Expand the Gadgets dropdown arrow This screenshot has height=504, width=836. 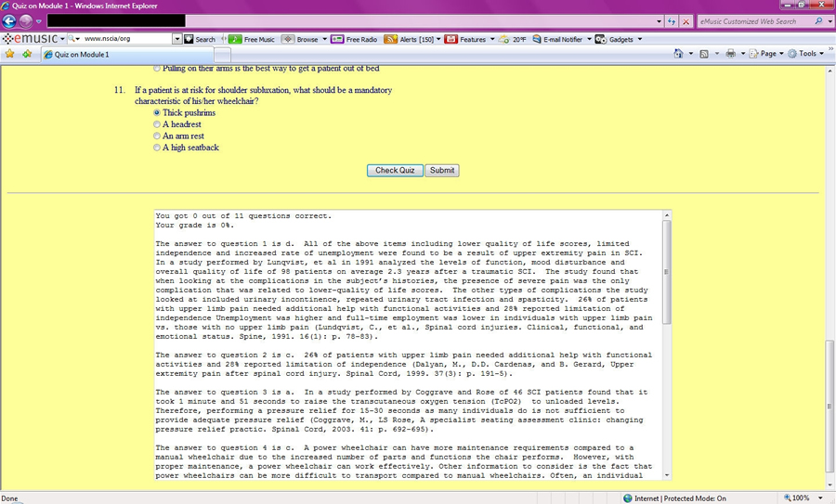640,39
